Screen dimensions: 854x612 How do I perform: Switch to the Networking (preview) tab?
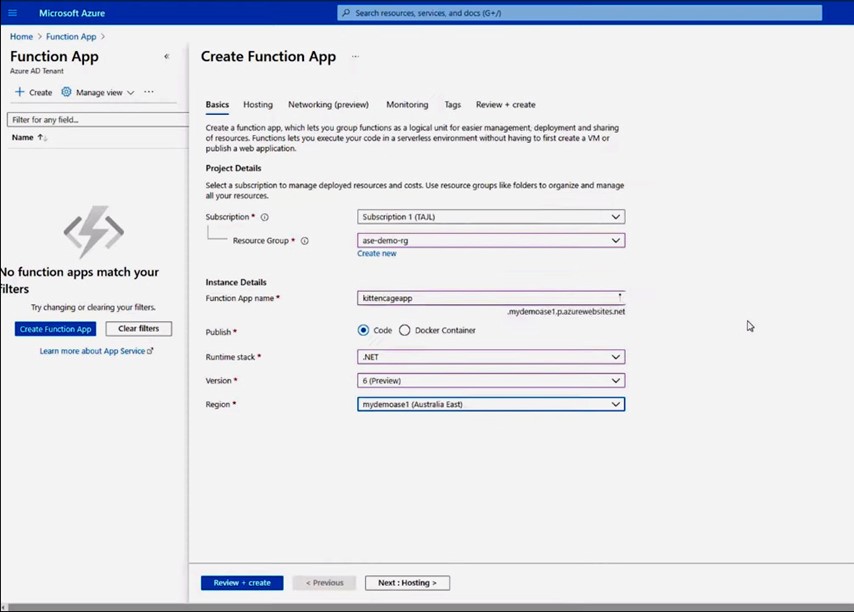point(328,105)
